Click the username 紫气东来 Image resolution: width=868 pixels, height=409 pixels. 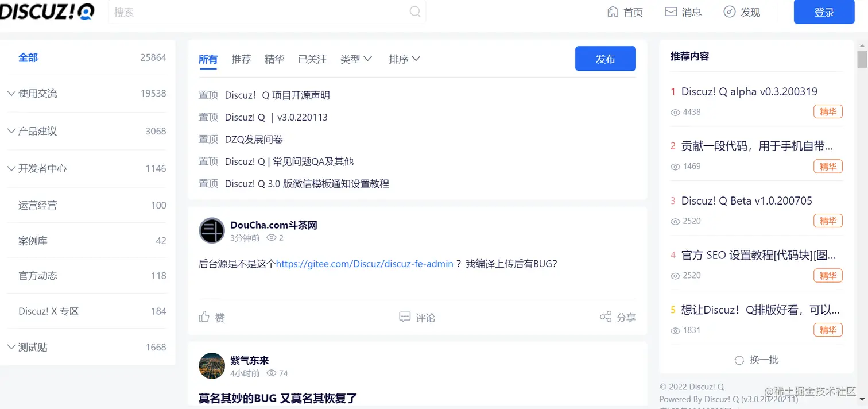[x=249, y=361]
